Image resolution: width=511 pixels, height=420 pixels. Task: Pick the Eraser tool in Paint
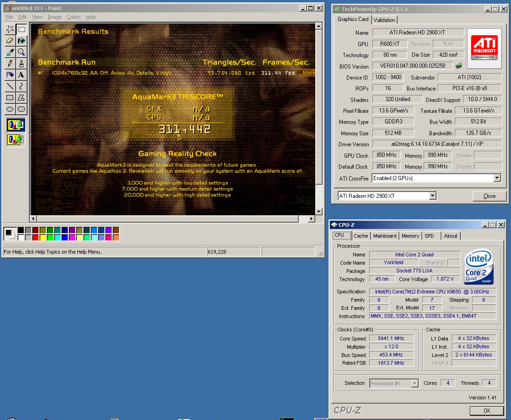10,41
